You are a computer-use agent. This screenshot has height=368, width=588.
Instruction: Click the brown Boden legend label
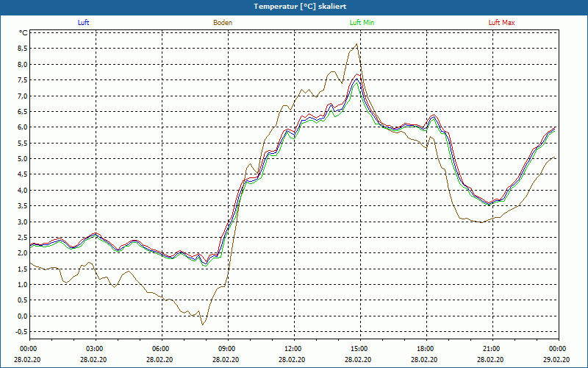click(223, 23)
